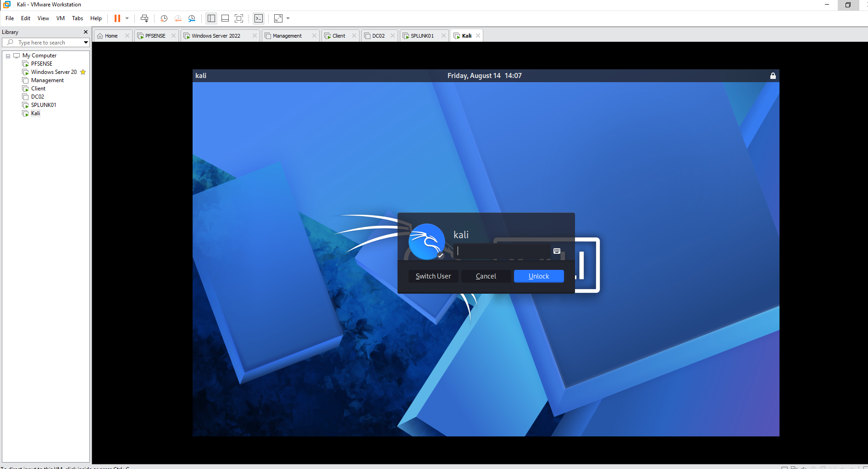Open the Tabs menu
Image resolution: width=868 pixels, height=469 pixels.
click(77, 18)
